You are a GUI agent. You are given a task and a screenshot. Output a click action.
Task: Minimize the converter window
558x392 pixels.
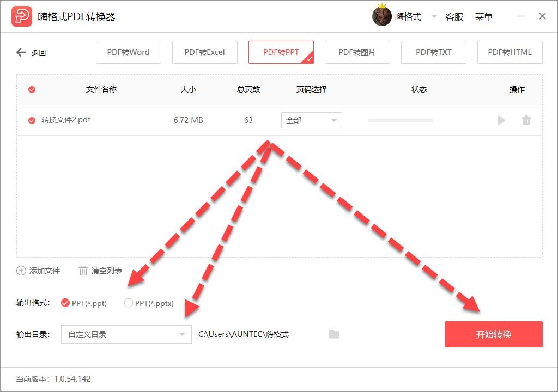tap(521, 16)
